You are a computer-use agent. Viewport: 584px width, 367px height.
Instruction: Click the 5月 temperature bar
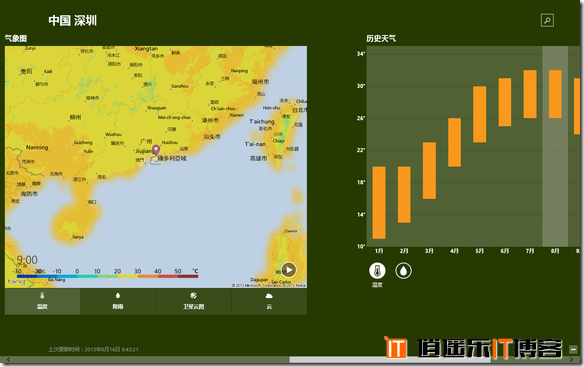(x=479, y=114)
